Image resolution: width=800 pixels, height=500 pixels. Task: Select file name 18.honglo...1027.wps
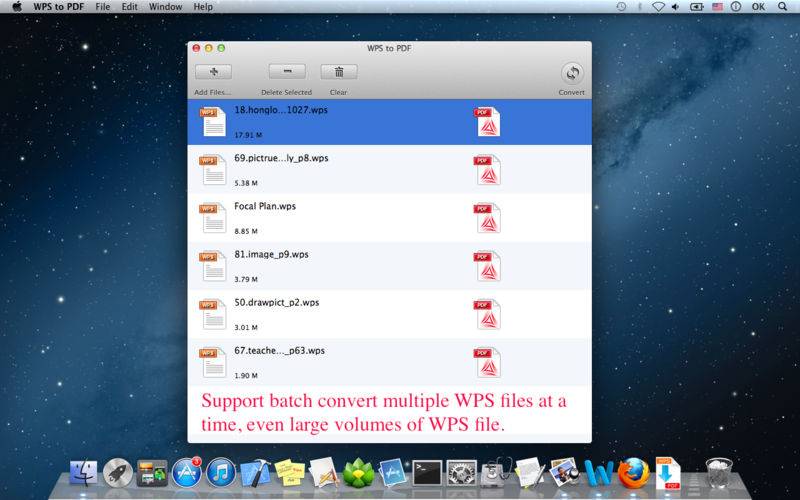pos(281,110)
